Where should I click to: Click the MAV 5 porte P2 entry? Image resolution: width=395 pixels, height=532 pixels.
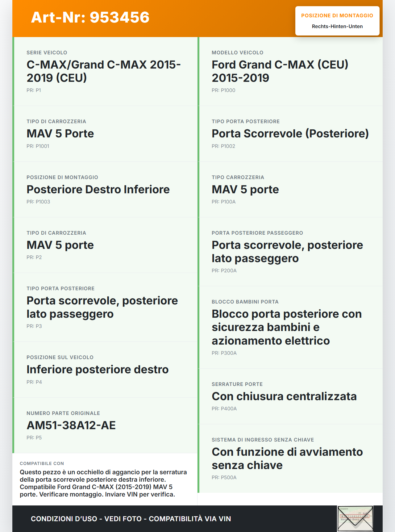105,245
